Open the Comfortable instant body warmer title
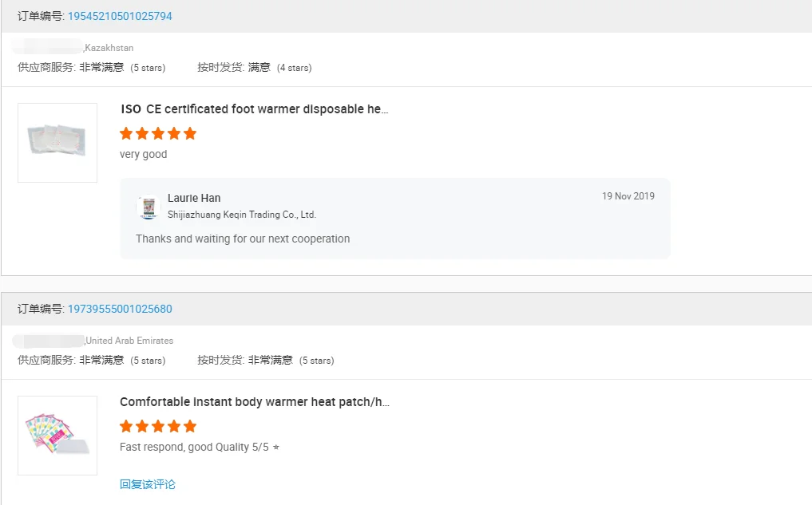 [254, 402]
